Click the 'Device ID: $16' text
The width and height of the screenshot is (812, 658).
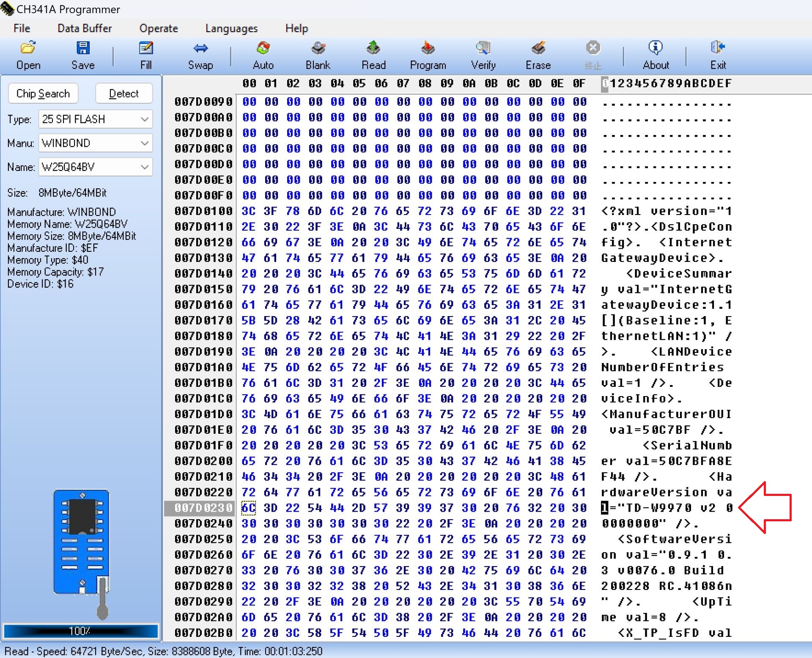click(x=40, y=284)
